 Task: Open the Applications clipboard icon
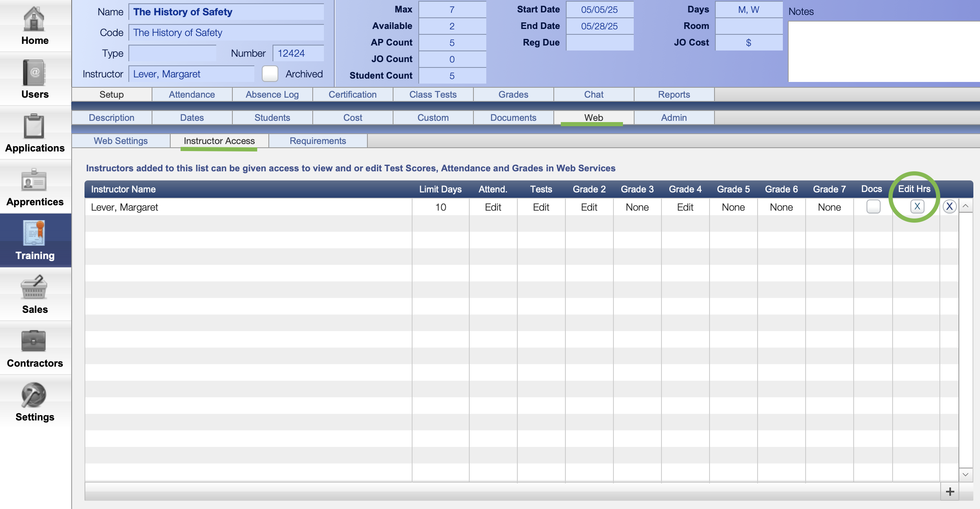point(34,126)
